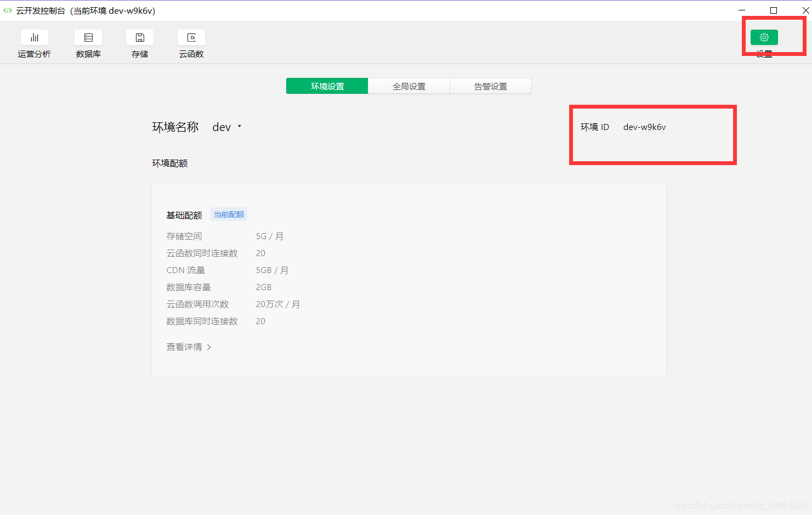Click the 存储空间 row label
Viewport: 812px width, 515px height.
[x=184, y=236]
